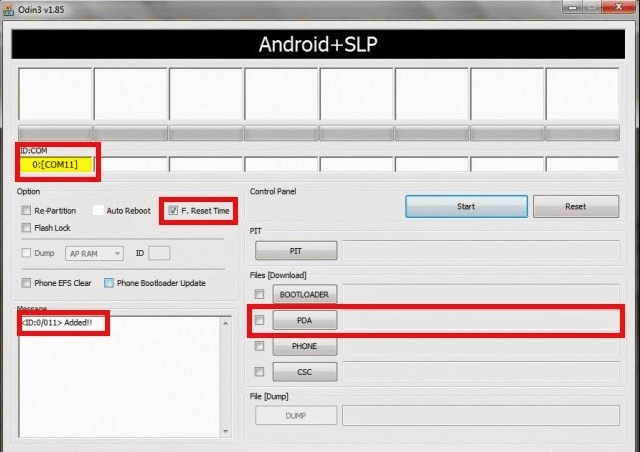Maximize the Odin3 window
This screenshot has width=640, height=452.
pyautogui.click(x=592, y=7)
